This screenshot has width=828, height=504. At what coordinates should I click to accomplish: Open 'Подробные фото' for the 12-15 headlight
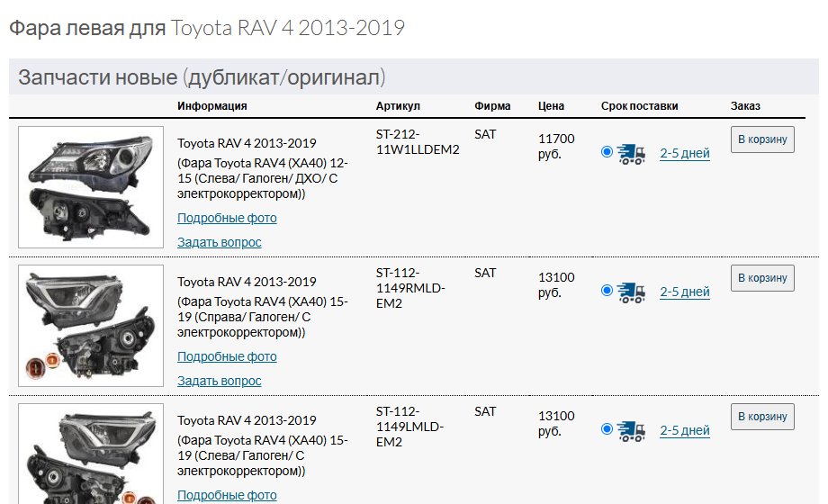(x=227, y=218)
